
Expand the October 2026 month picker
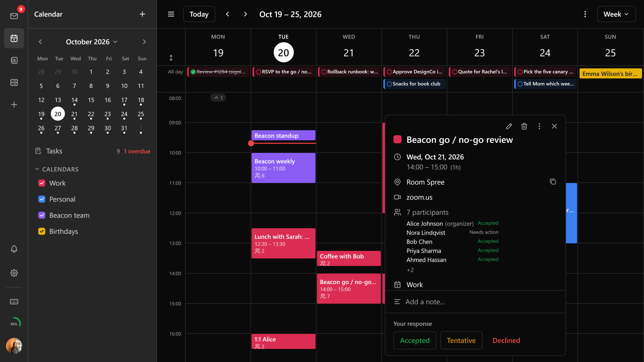click(91, 42)
